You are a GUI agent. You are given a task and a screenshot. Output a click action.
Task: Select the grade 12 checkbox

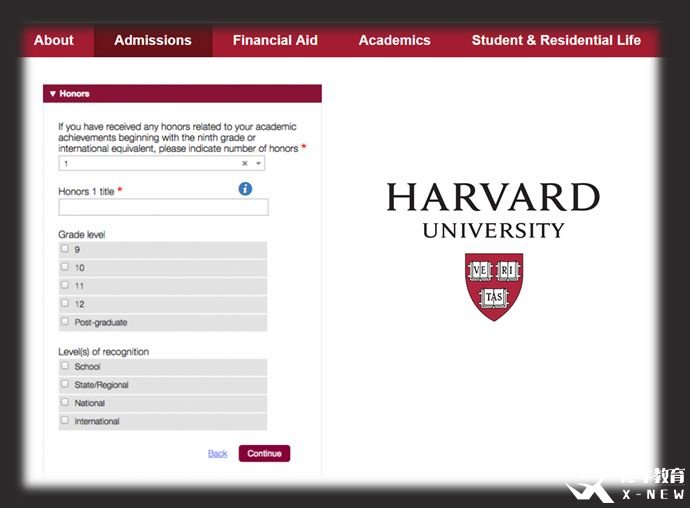(x=65, y=303)
